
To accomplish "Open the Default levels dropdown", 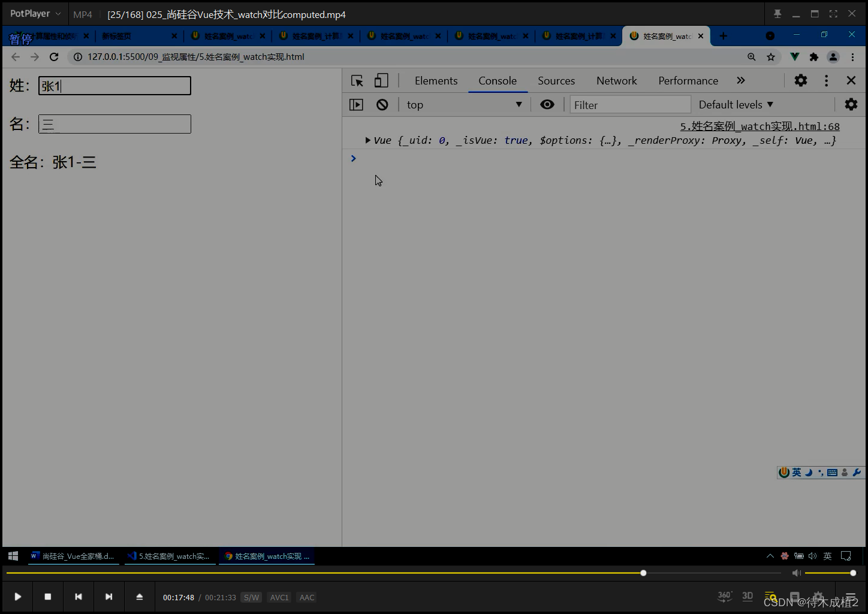I will pos(736,105).
